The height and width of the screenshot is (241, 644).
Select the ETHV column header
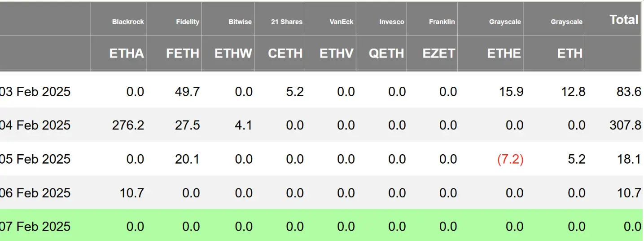pos(337,54)
